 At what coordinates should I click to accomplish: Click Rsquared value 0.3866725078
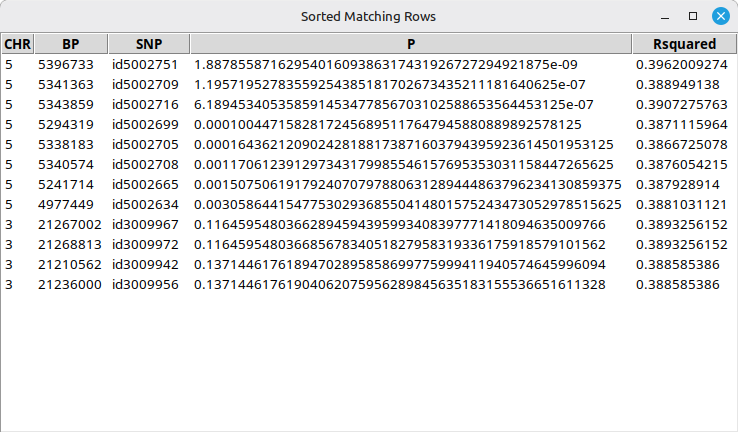(681, 144)
